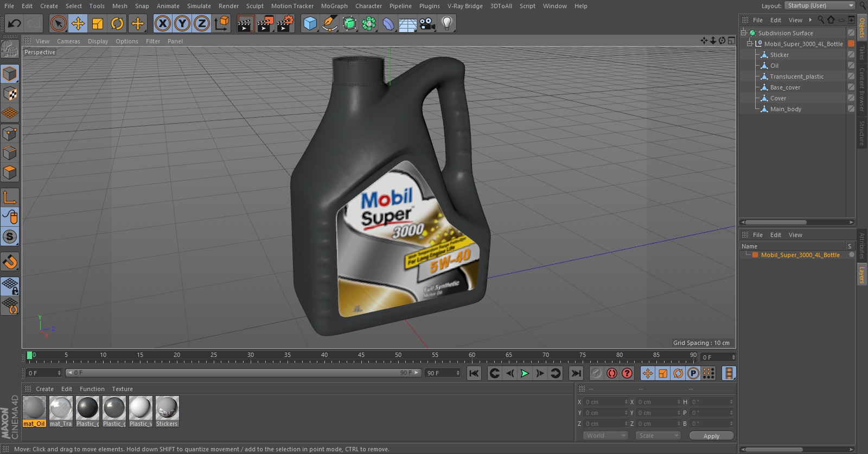This screenshot has width=868, height=454.
Task: Open Edit Render Settings icon
Action: (x=285, y=23)
